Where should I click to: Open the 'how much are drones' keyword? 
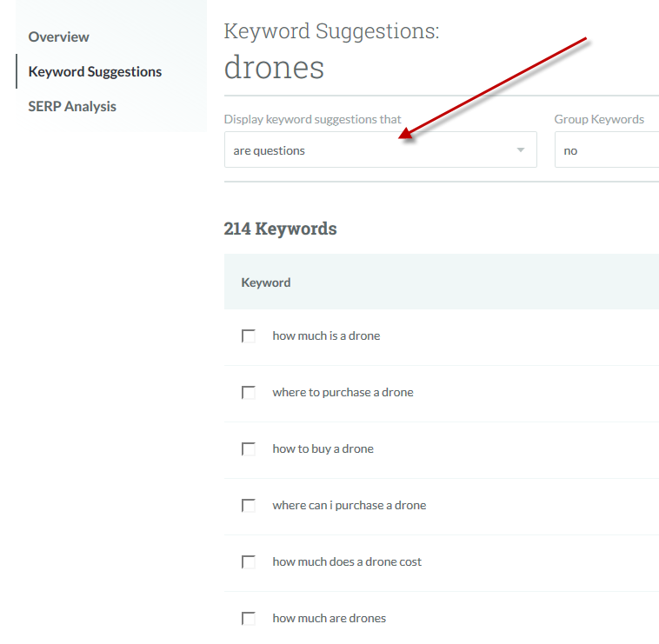click(x=329, y=618)
